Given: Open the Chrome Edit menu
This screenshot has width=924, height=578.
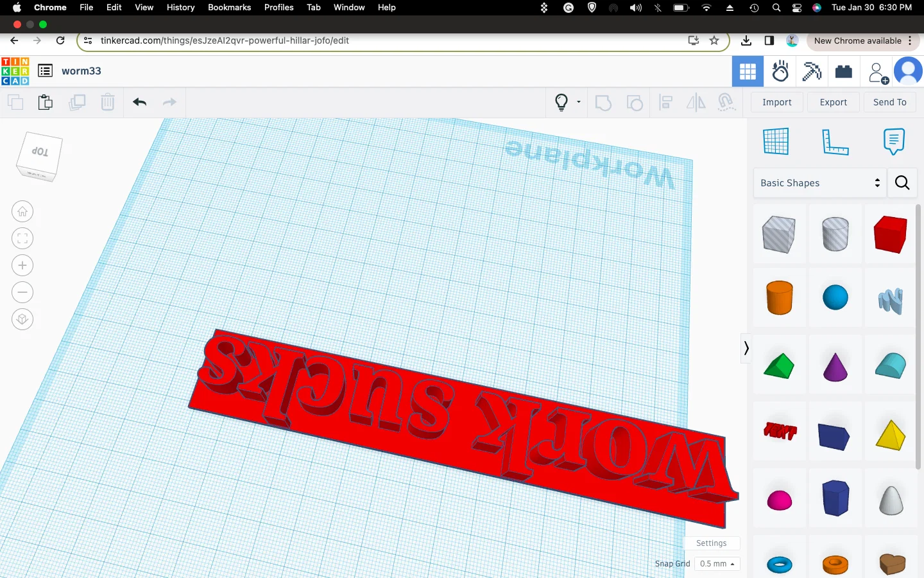Looking at the screenshot, I should (114, 7).
